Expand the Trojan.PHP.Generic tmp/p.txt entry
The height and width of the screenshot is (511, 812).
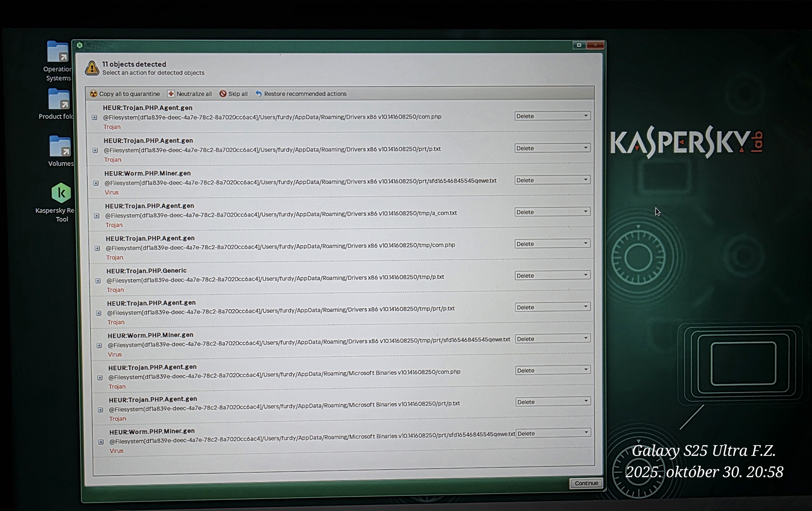pyautogui.click(x=98, y=281)
